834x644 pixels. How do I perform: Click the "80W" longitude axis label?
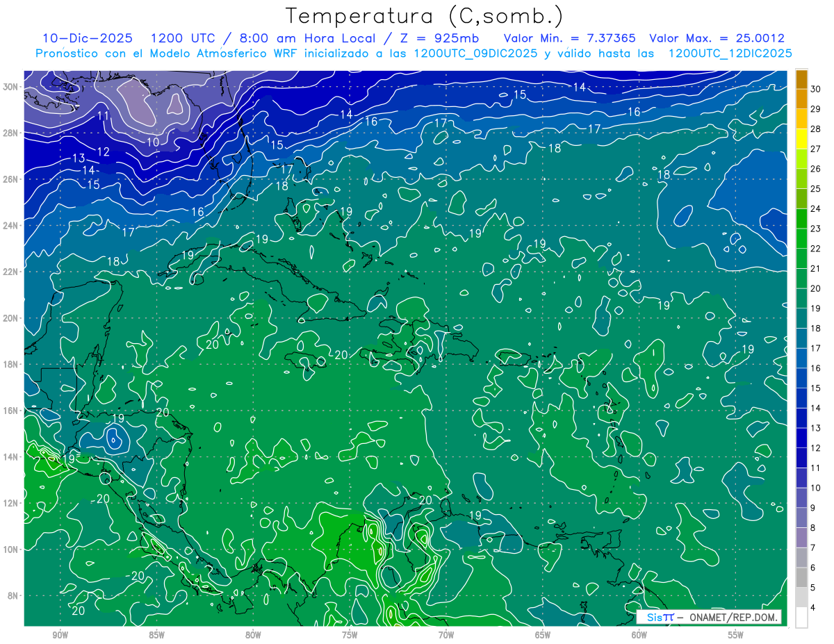tap(253, 635)
